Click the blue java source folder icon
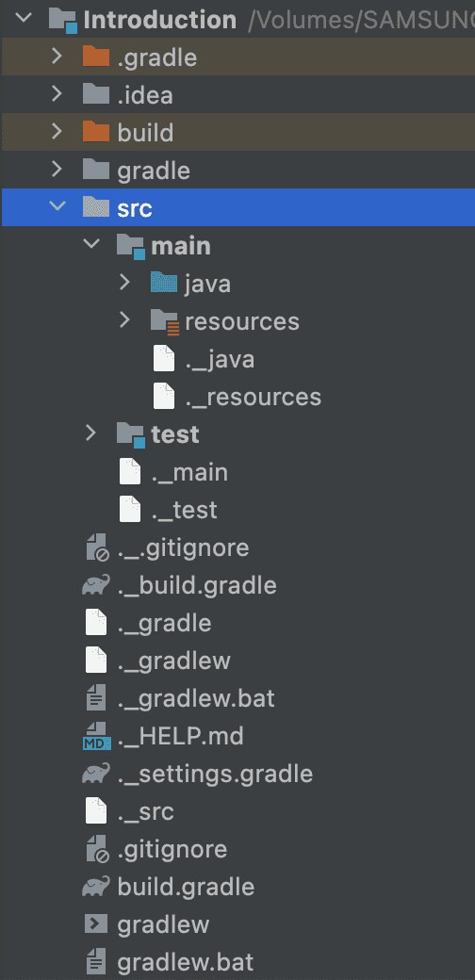Image resolution: width=475 pixels, height=980 pixels. pos(164,283)
